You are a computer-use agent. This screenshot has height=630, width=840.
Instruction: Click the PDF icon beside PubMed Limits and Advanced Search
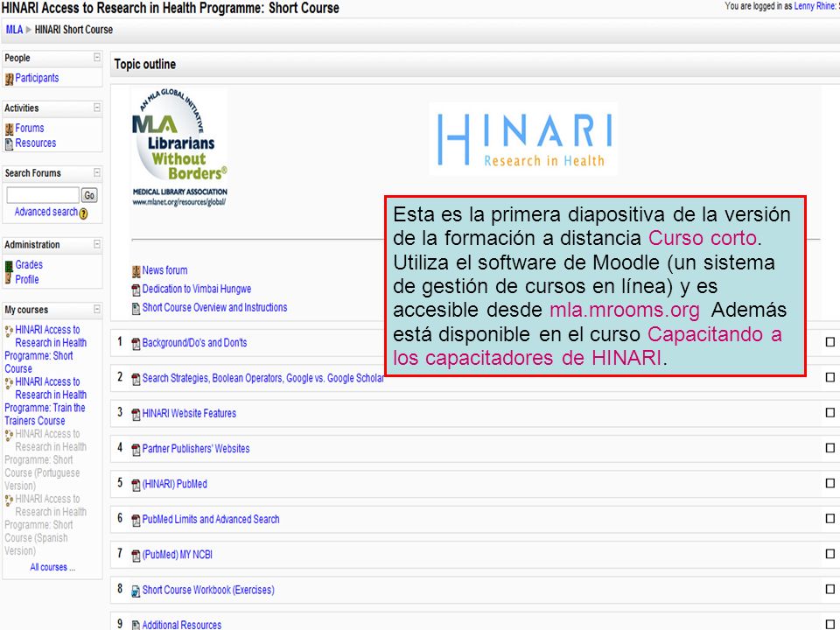pos(136,521)
